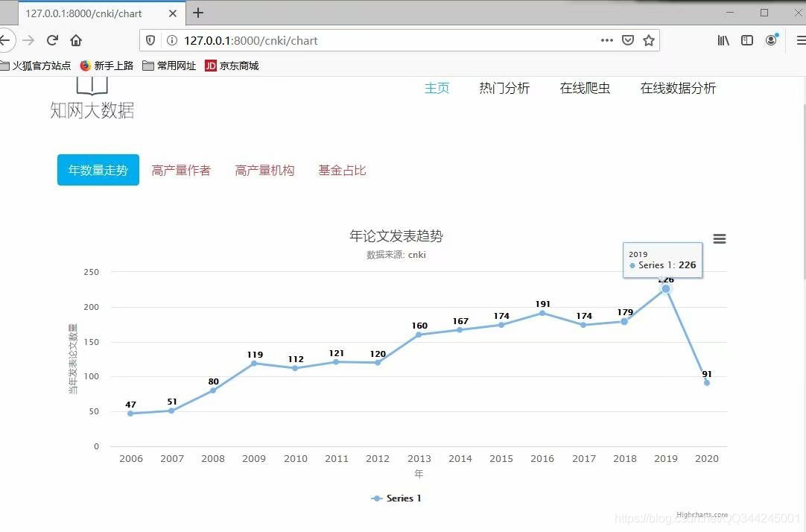Go to 主页 in navigation

click(x=437, y=89)
